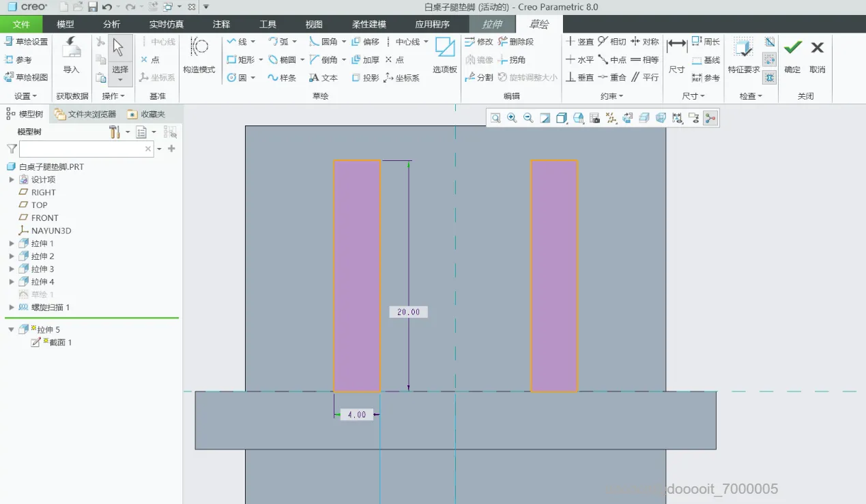Toggle 构造模式 construction mode

tap(199, 55)
